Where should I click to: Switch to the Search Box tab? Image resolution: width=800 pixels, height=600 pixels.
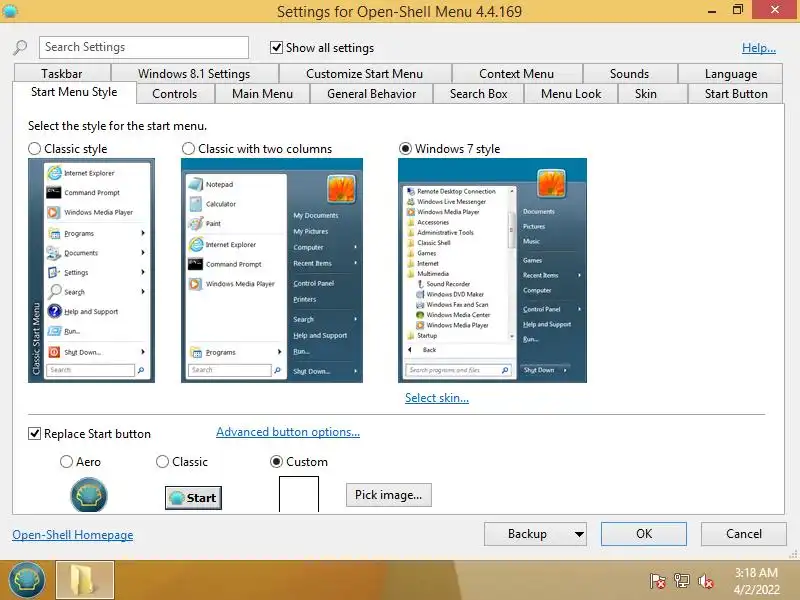pyautogui.click(x=479, y=94)
